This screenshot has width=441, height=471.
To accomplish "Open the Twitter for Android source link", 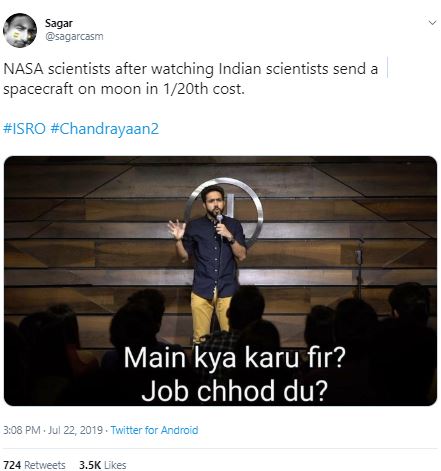I will [x=154, y=430].
